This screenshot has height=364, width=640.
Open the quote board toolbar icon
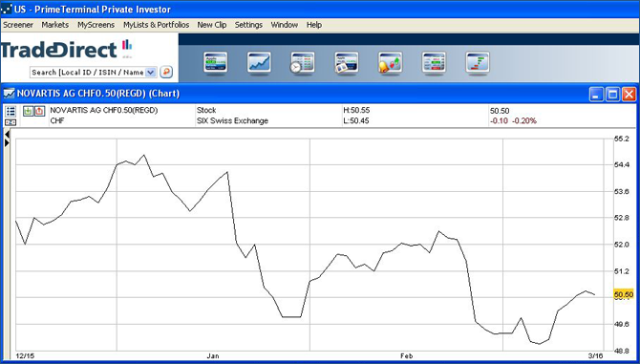tap(216, 62)
